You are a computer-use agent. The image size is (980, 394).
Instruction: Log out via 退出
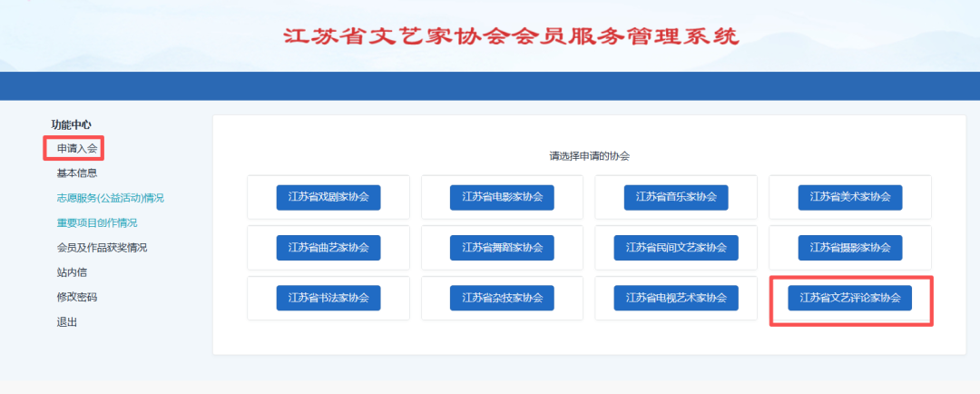[x=66, y=321]
